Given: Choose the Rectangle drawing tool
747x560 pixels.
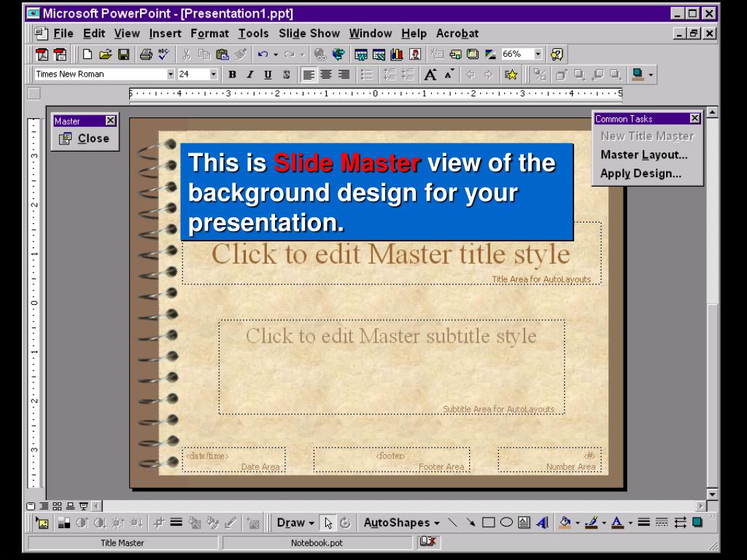Looking at the screenshot, I should point(488,523).
